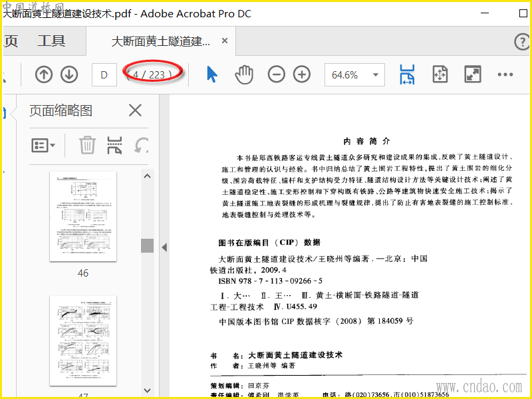Click the 图书在版编目 (CIP) 数据 heading

pyautogui.click(x=269, y=242)
